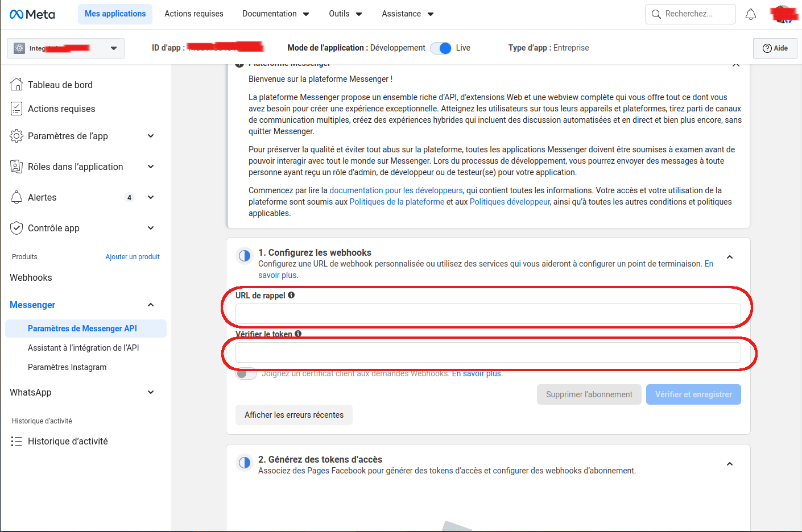The height and width of the screenshot is (532, 802).
Task: Open the Assistance menu
Action: pos(408,14)
